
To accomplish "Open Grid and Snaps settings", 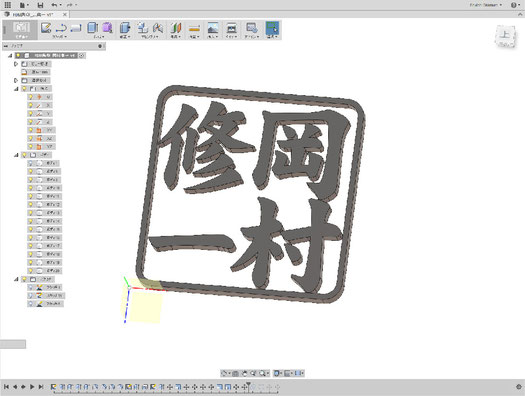I will point(288,373).
